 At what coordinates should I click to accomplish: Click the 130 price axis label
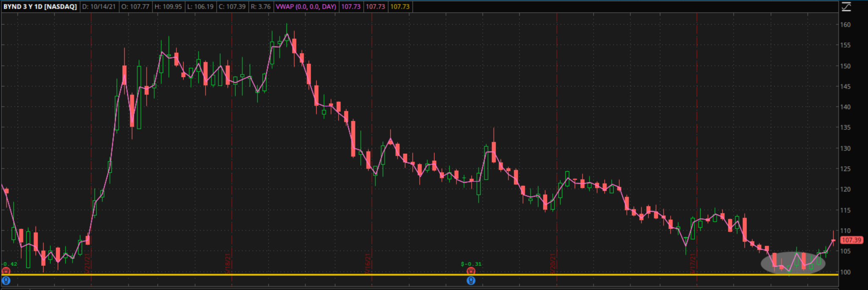click(846, 148)
